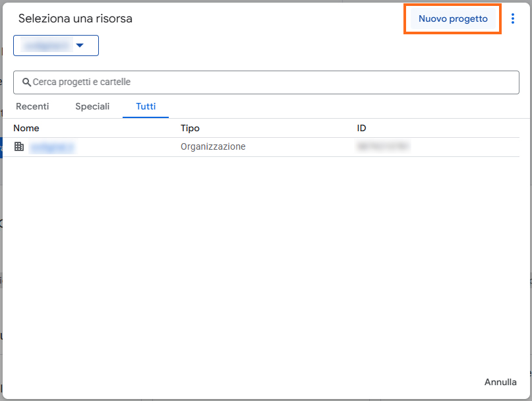532x401 pixels.
Task: Click the magnifying glass search icon
Action: (x=26, y=82)
